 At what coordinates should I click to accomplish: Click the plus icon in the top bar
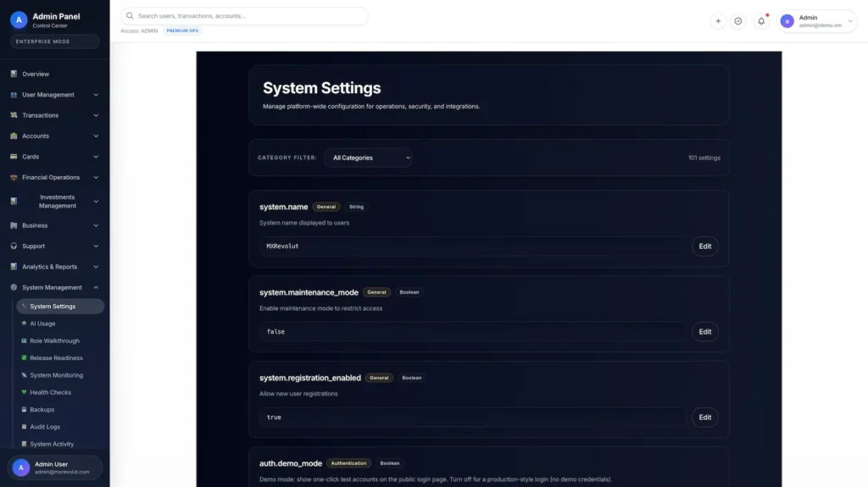pos(718,21)
